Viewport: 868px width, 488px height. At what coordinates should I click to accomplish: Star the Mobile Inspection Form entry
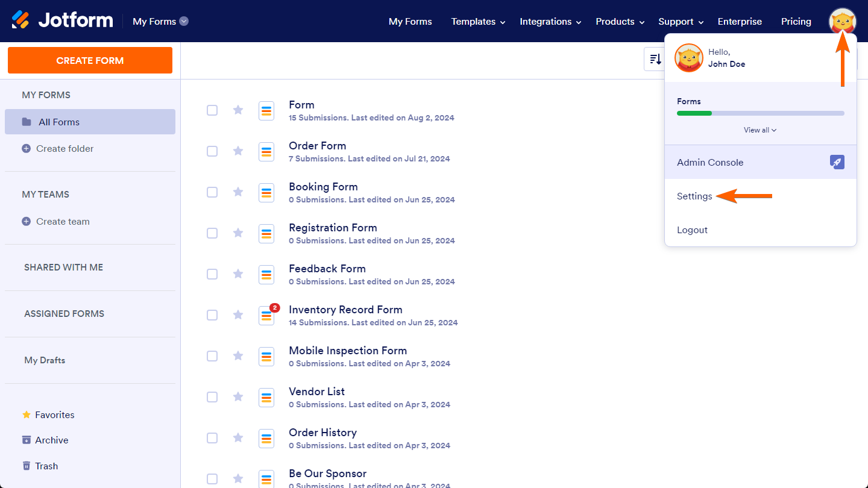pos(238,355)
